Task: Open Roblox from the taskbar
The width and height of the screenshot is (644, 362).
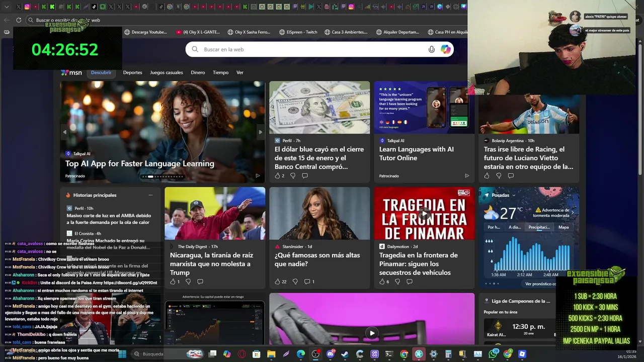Action: (522, 354)
